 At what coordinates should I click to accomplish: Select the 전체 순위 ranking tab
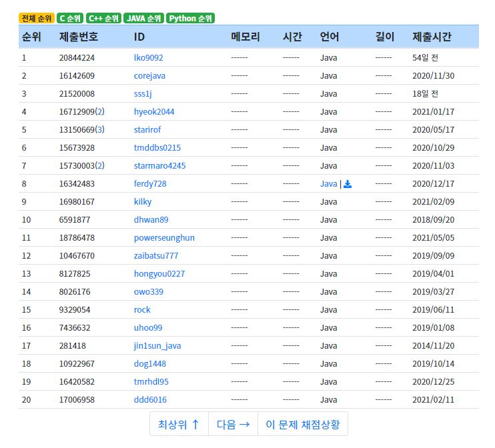tap(37, 18)
